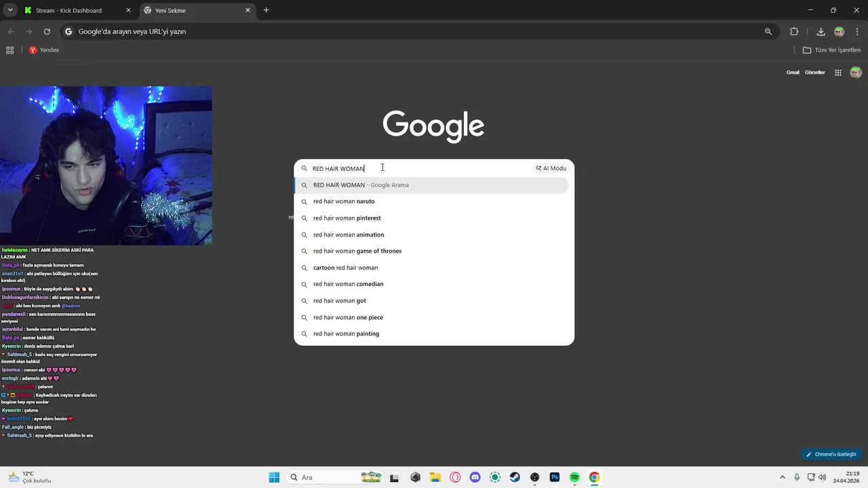The height and width of the screenshot is (488, 868).
Task: Open Chrome icon in taskbar
Action: pyautogui.click(x=594, y=477)
